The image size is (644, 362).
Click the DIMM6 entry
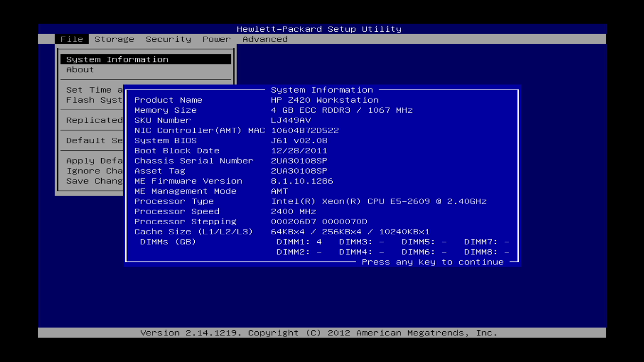pos(424,252)
